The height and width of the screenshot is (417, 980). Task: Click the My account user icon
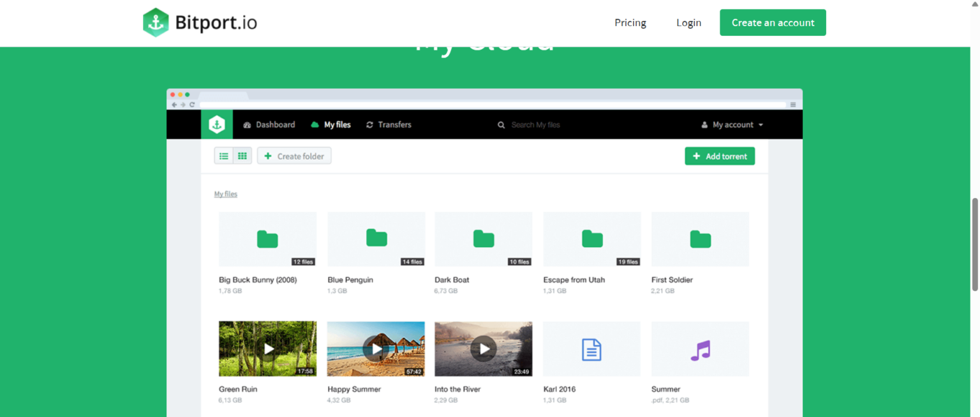704,124
